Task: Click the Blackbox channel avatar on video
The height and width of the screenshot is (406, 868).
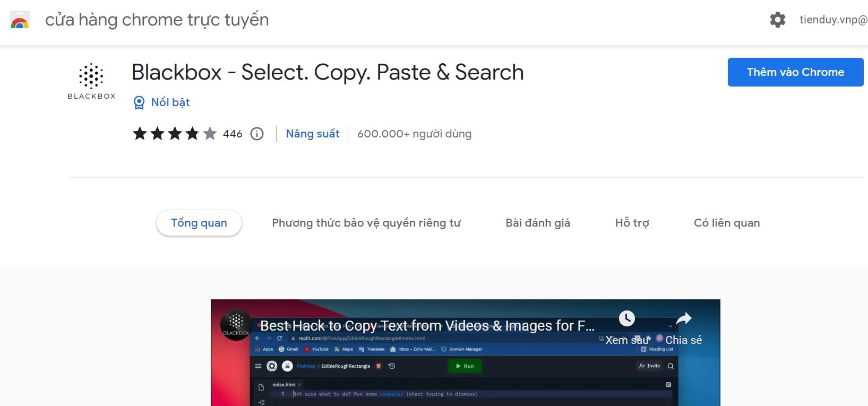Action: point(236,325)
